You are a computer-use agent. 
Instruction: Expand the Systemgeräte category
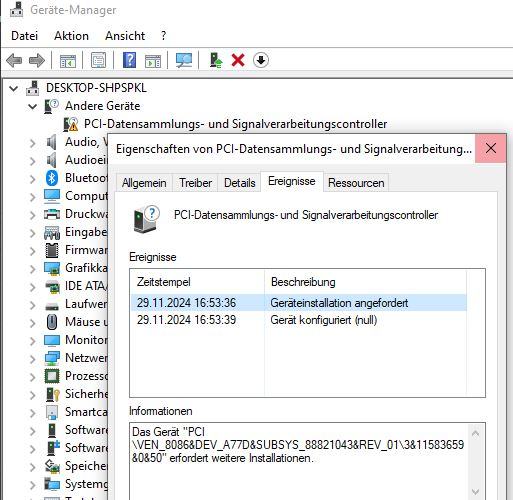click(32, 484)
